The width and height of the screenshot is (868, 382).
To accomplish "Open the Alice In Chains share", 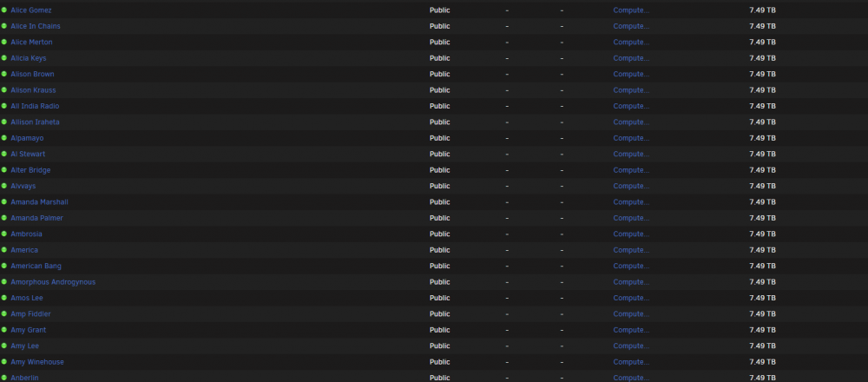I will coord(36,26).
